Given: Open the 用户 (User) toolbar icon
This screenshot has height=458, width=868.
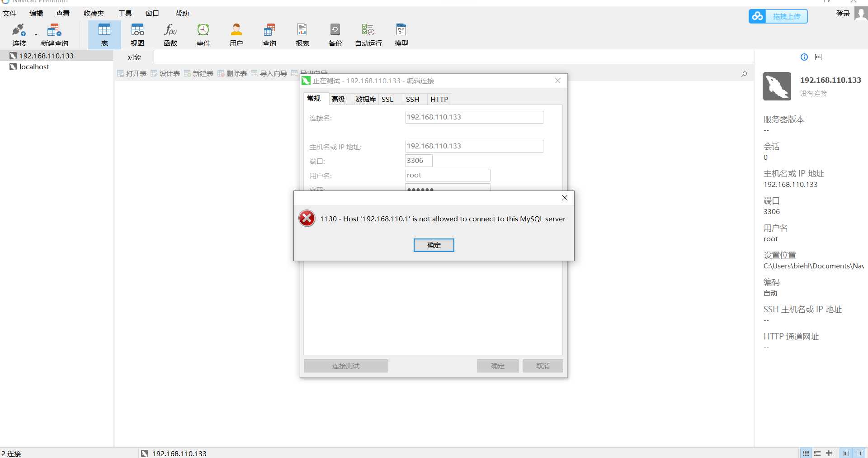Looking at the screenshot, I should [x=236, y=35].
